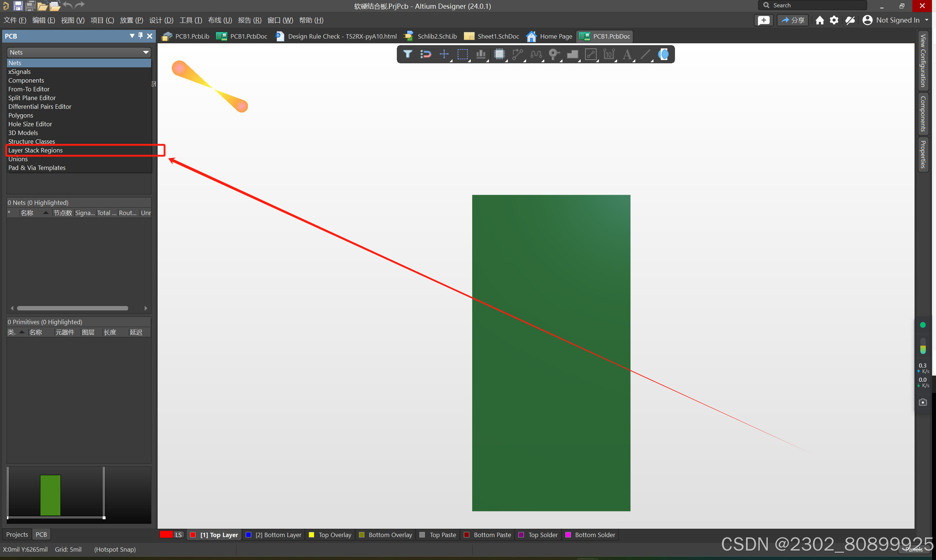Click the 分享 share button
Screen dimensions: 936x560
[793, 20]
